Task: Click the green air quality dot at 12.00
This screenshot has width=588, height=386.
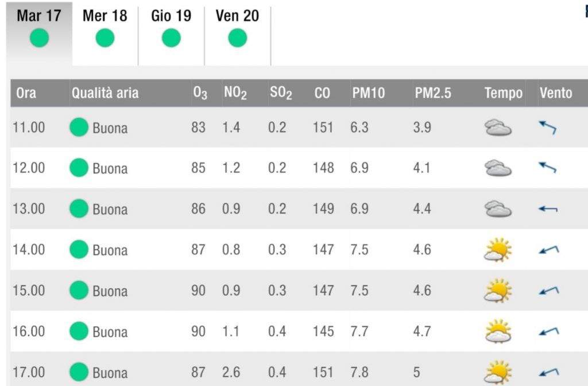Action: [x=79, y=168]
